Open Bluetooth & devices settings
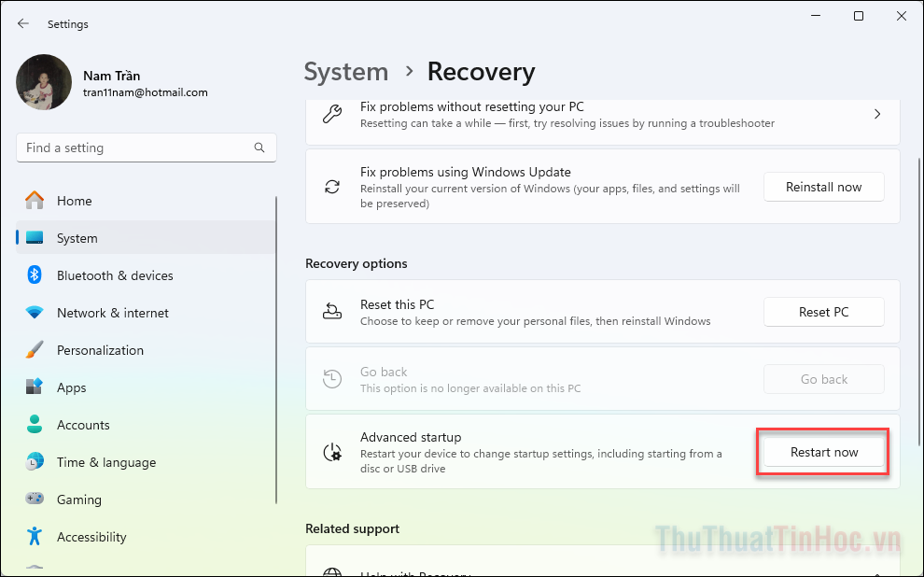 click(x=115, y=275)
